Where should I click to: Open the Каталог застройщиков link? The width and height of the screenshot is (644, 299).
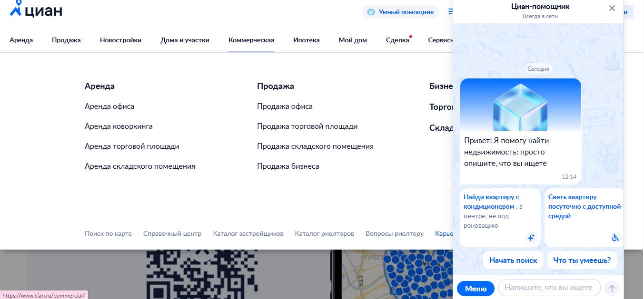coord(248,233)
